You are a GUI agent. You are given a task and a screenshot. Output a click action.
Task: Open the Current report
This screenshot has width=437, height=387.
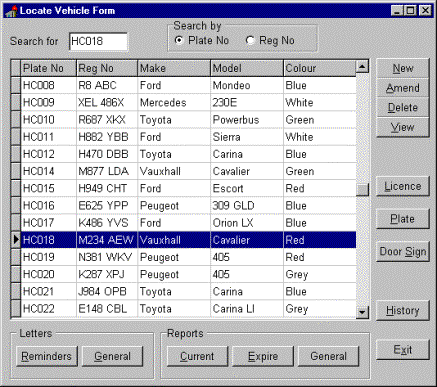[197, 356]
